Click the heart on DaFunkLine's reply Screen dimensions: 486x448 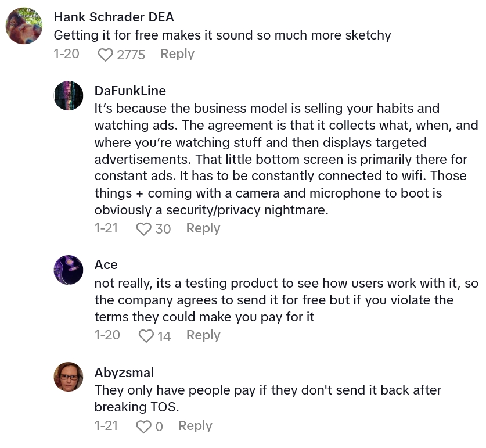pyautogui.click(x=143, y=229)
